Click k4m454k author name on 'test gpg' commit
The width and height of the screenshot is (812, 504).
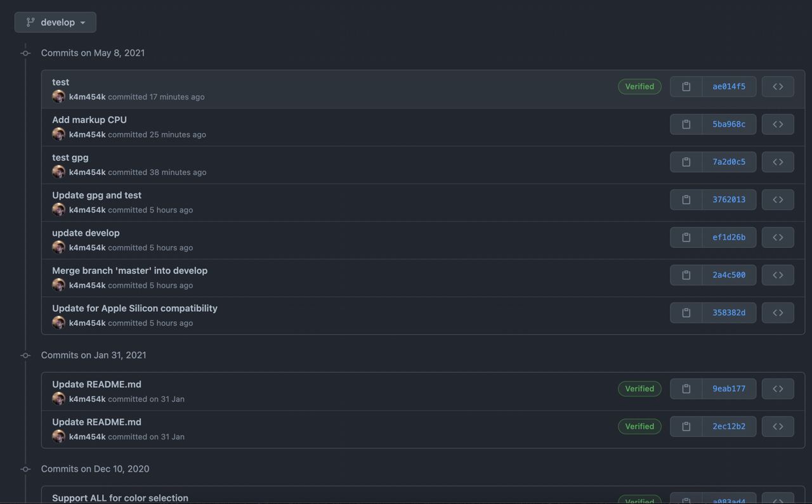[87, 172]
